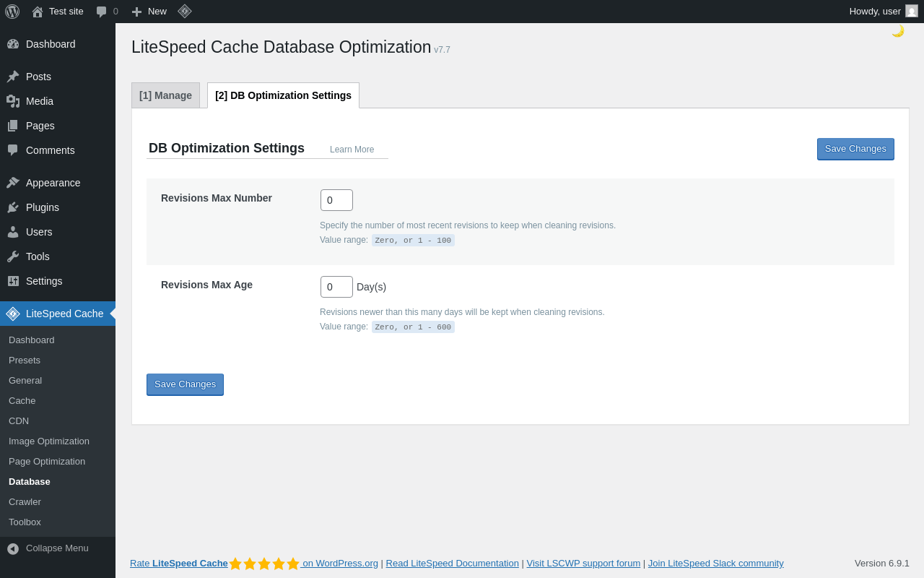Click the New plus icon
The height and width of the screenshot is (578, 924).
[x=136, y=12]
